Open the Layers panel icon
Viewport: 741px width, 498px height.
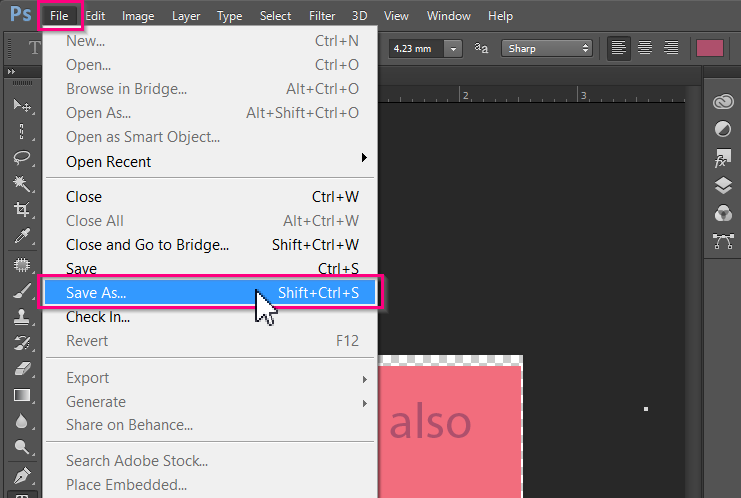723,185
